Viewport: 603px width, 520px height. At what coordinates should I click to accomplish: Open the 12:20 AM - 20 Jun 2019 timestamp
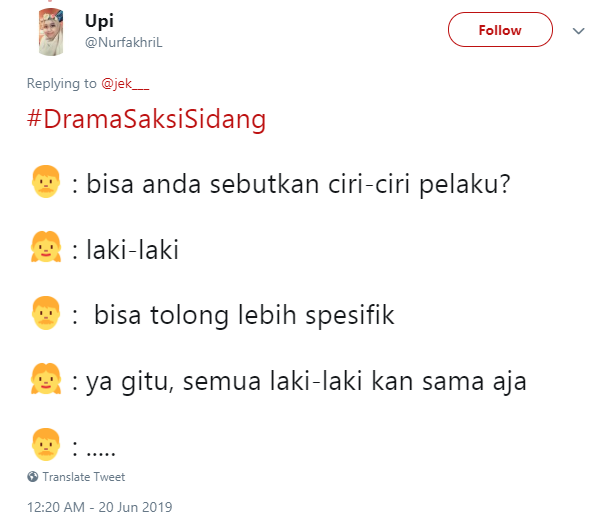click(99, 506)
